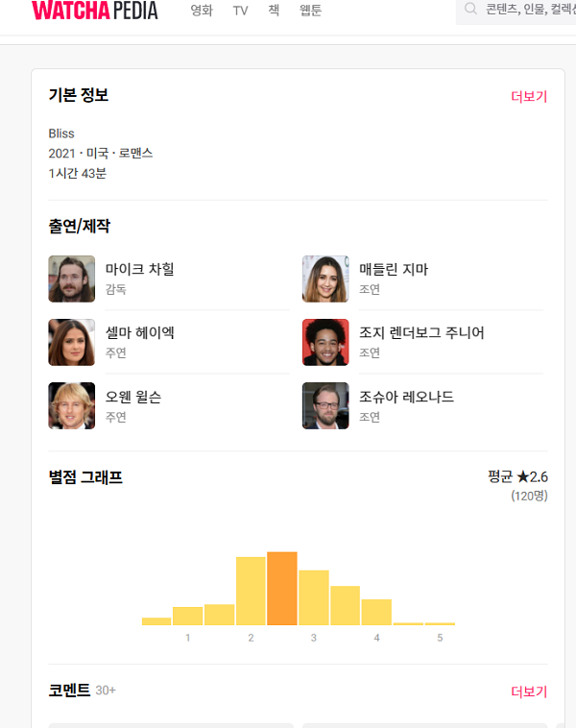Select 조슈아 레오나드 thumbnail image
Viewport: 576px width, 728px height.
325,406
